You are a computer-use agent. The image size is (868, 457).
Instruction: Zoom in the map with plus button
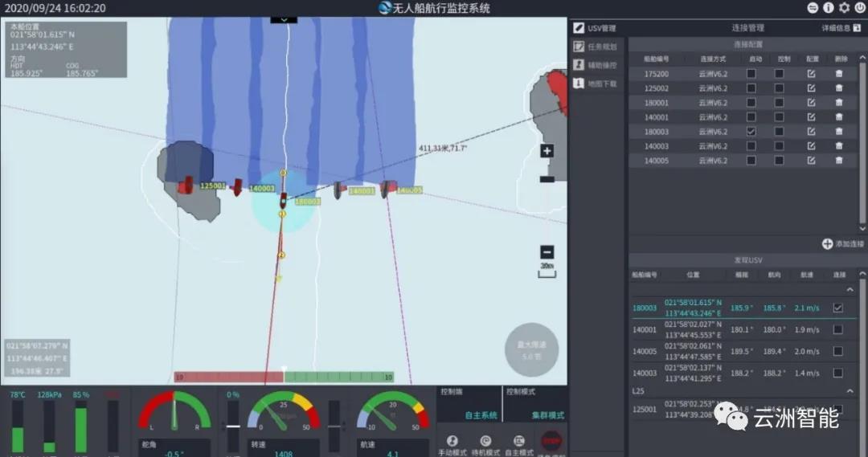[x=547, y=151]
